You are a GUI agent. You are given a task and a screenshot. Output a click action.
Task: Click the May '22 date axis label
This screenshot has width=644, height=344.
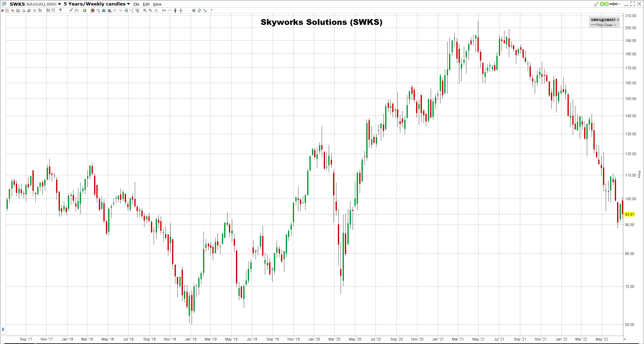coord(602,339)
